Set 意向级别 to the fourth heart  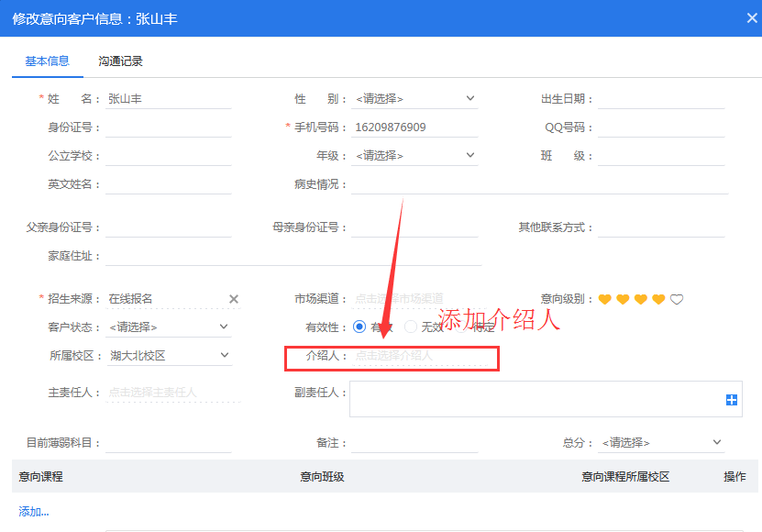click(658, 299)
